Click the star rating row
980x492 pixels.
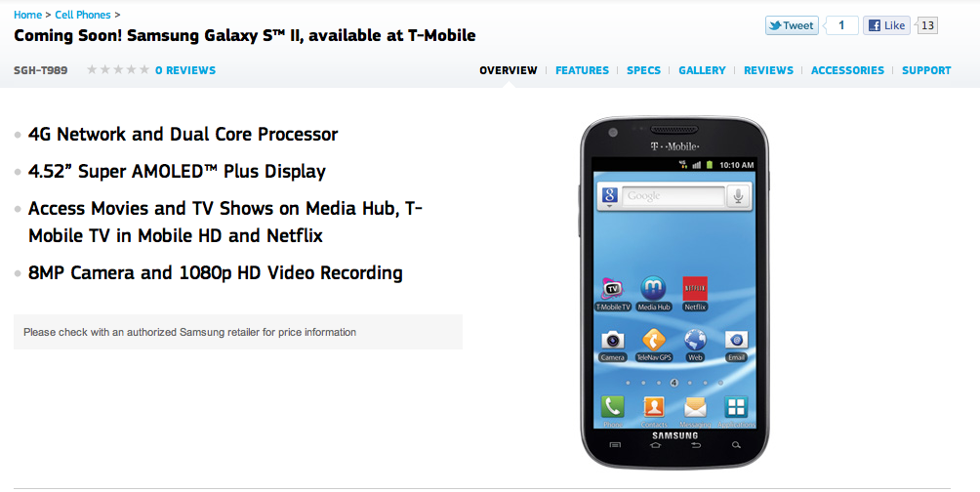pyautogui.click(x=118, y=69)
